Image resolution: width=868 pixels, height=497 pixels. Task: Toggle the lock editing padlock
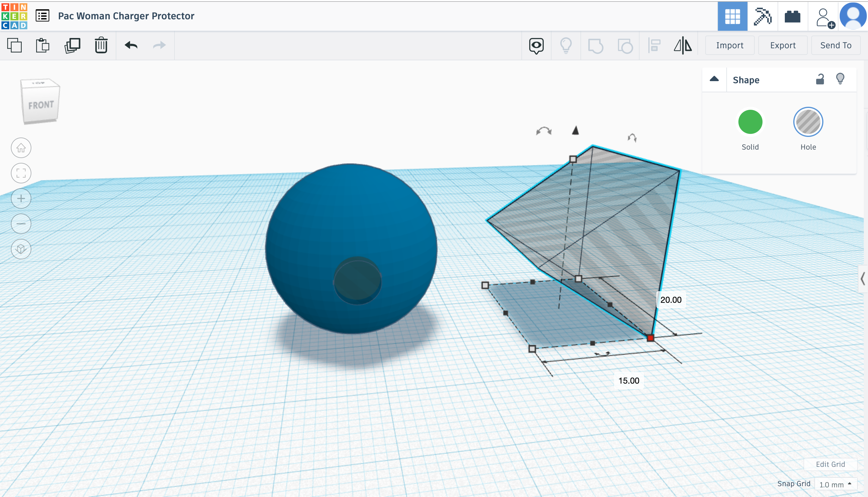tap(819, 79)
